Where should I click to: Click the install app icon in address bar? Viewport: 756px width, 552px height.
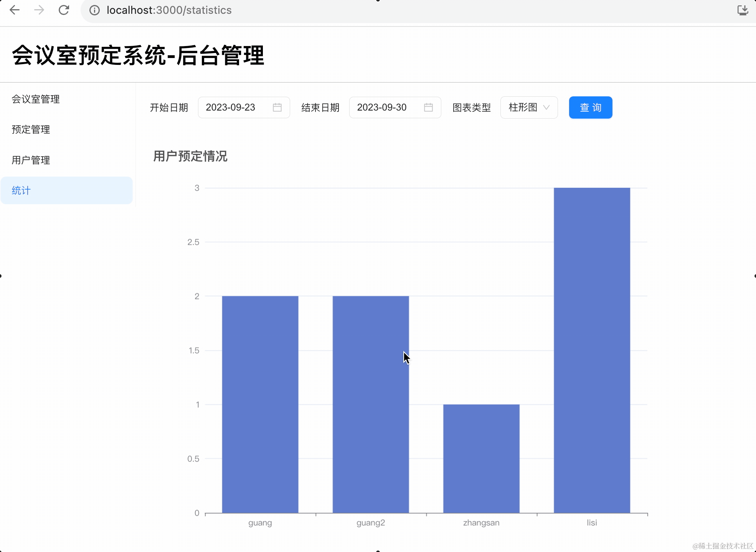[743, 10]
